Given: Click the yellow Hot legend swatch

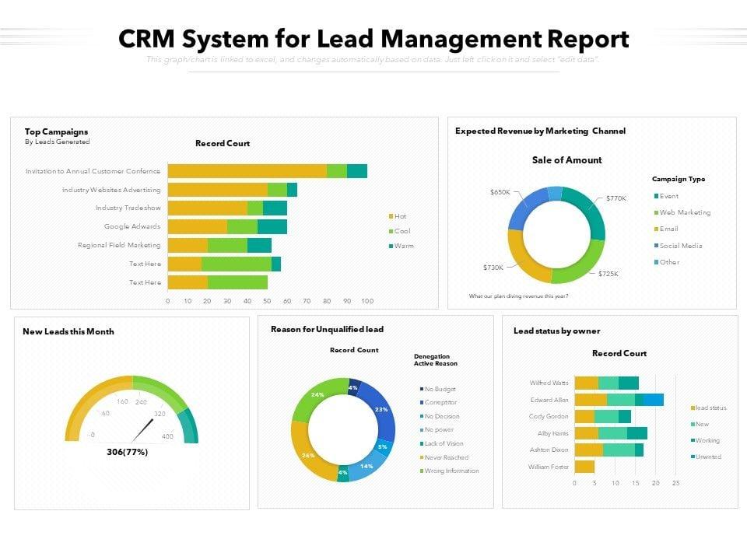Looking at the screenshot, I should click(390, 216).
